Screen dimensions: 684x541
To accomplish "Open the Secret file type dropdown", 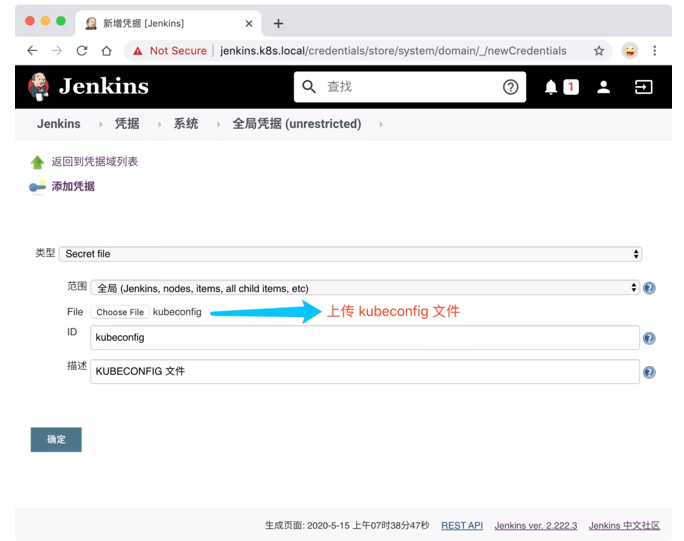I will point(350,254).
